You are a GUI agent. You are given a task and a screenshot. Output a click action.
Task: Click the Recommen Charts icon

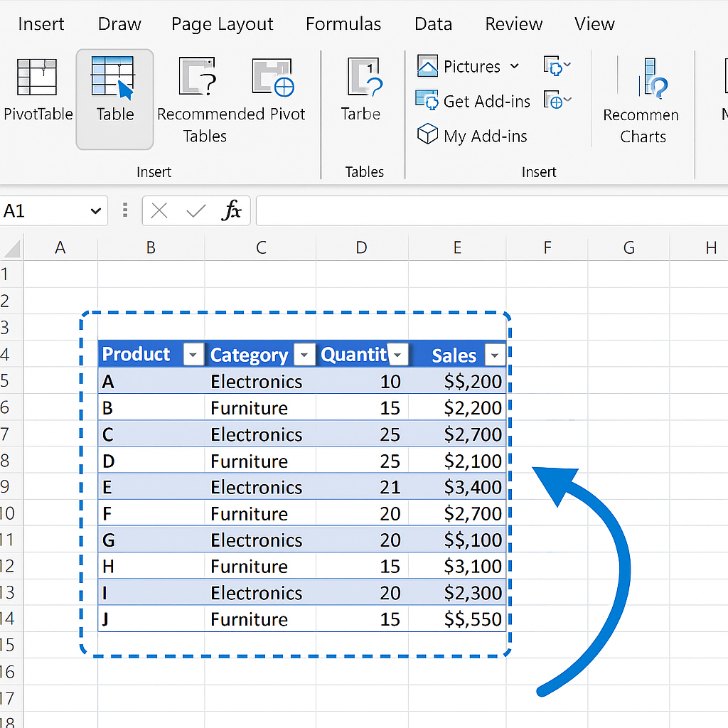point(653,78)
